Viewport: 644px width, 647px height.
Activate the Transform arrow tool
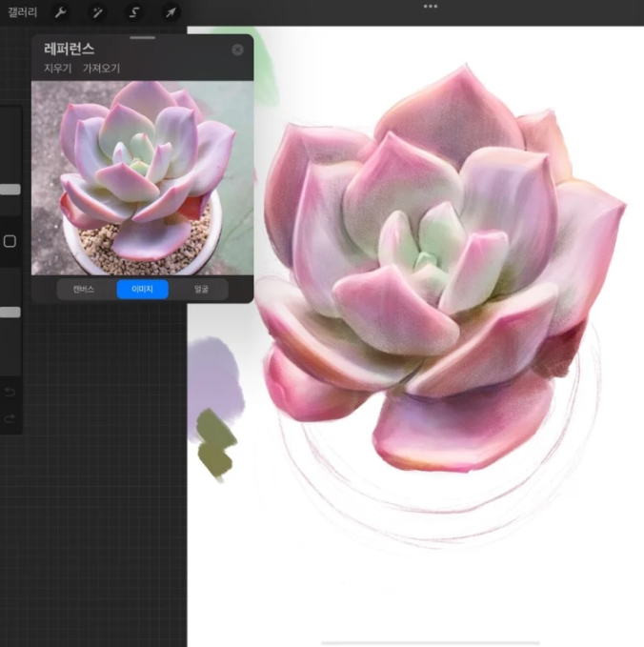171,12
